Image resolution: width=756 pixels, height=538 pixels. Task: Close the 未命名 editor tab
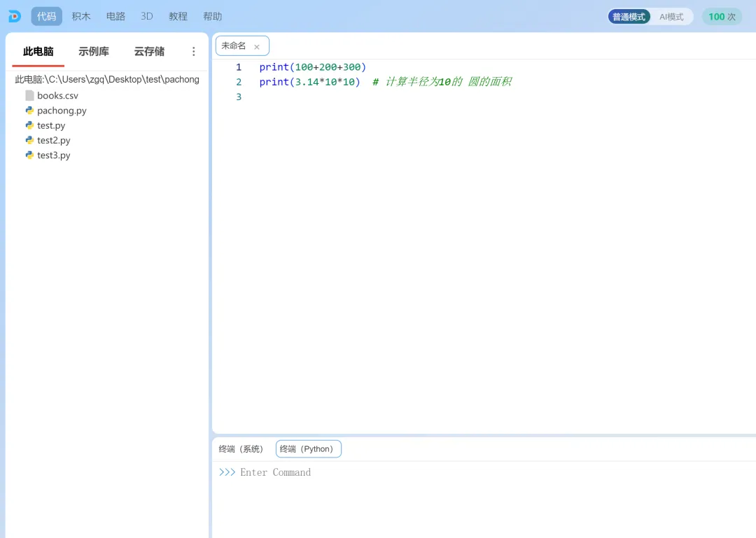point(257,47)
